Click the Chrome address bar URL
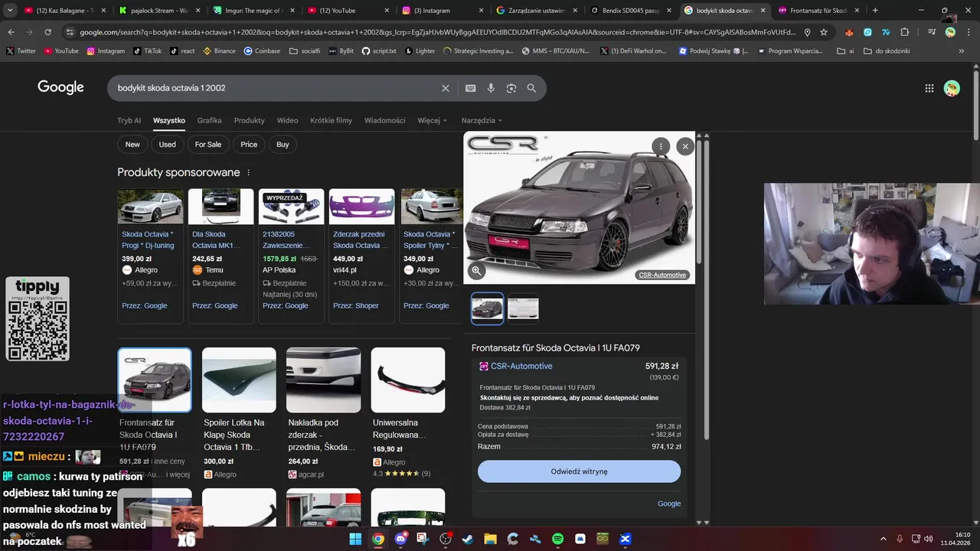This screenshot has height=551, width=980. (x=436, y=32)
